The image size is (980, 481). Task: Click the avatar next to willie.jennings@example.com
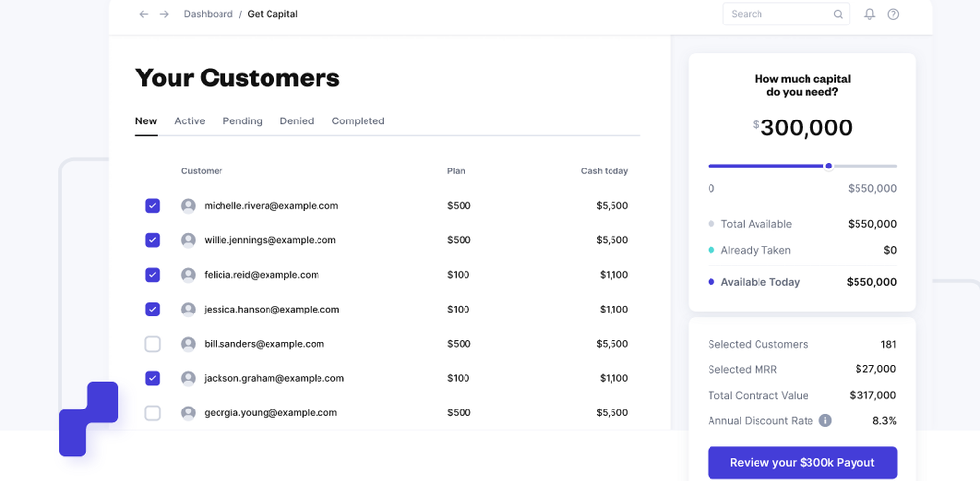pyautogui.click(x=188, y=241)
